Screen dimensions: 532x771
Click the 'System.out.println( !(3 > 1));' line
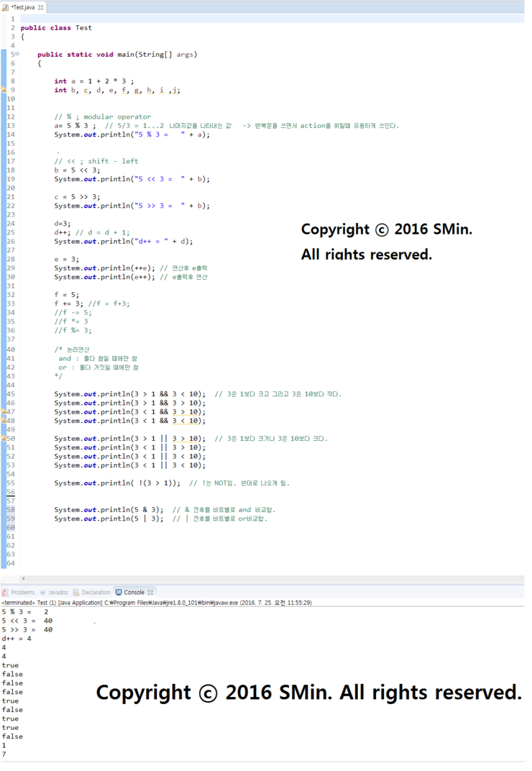(117, 483)
